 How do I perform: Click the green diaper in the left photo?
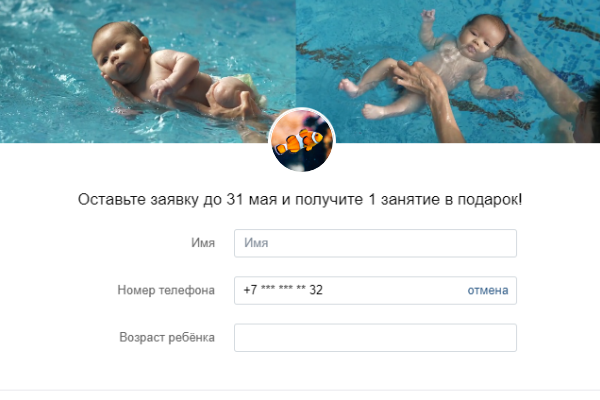pyautogui.click(x=245, y=85)
